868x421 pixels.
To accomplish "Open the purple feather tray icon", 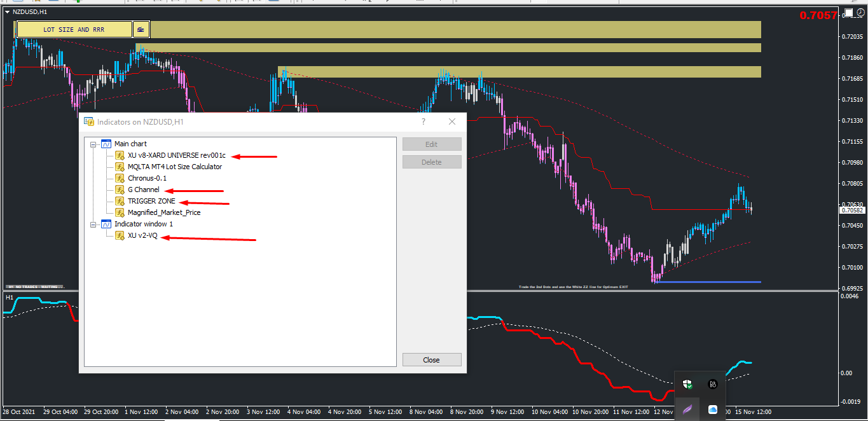I will pos(687,410).
